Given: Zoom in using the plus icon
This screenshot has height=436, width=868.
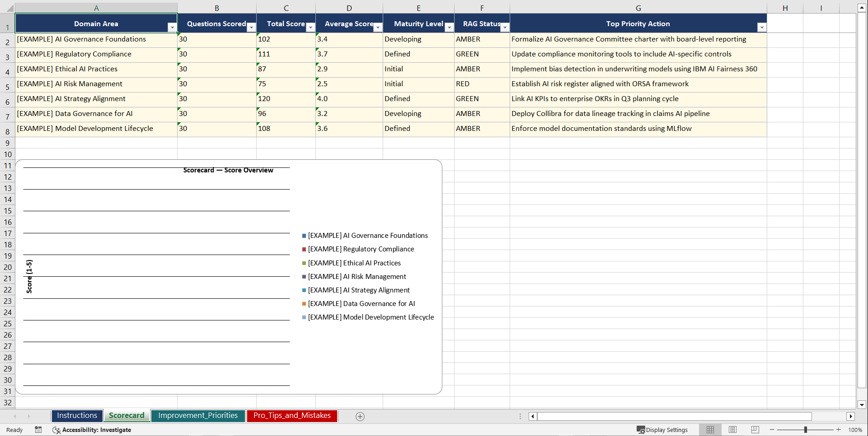Looking at the screenshot, I should click(x=838, y=430).
